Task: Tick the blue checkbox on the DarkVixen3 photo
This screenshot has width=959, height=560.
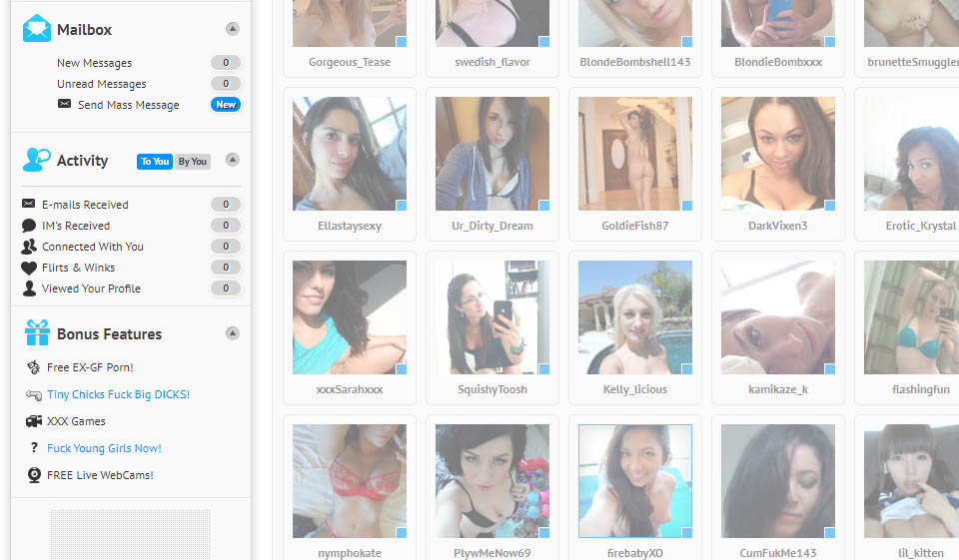Action: [830, 206]
